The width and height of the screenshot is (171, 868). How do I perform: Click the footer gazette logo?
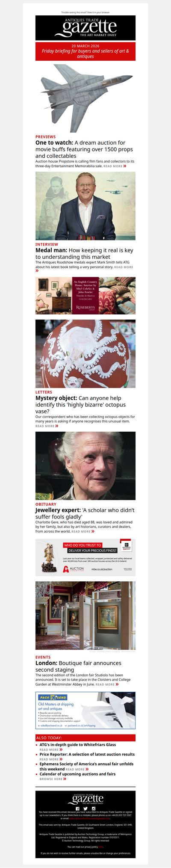(x=85, y=799)
